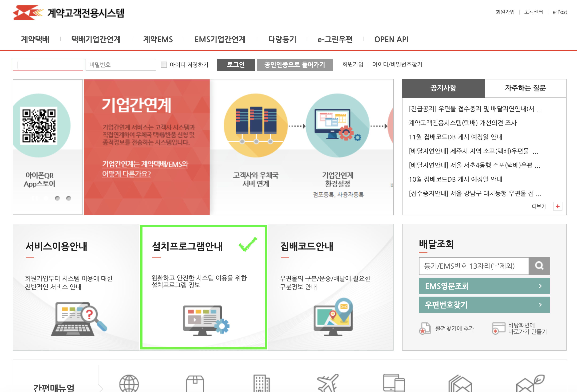The width and height of the screenshot is (577, 392).
Task: Open the 서비스이용안내 card heading
Action: [x=56, y=246]
